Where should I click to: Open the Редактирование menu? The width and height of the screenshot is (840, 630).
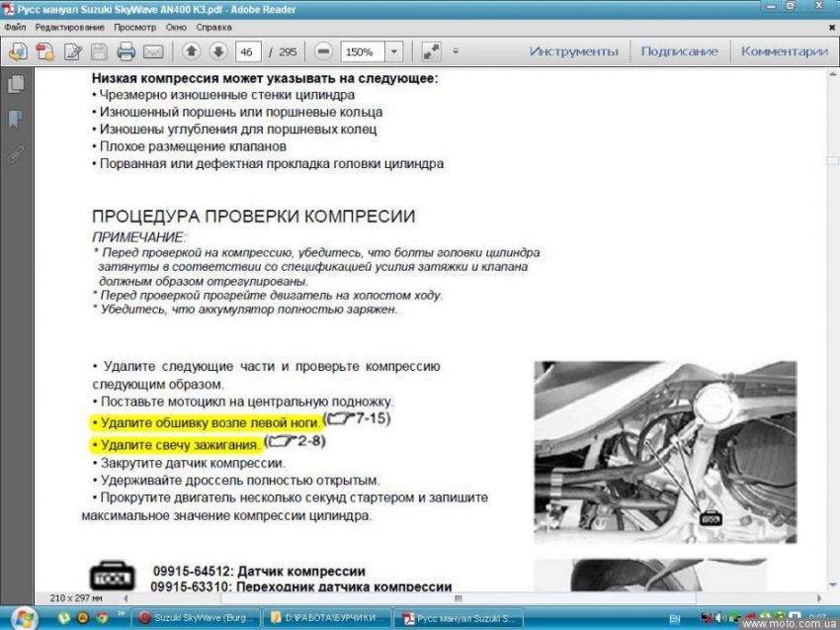(x=69, y=28)
